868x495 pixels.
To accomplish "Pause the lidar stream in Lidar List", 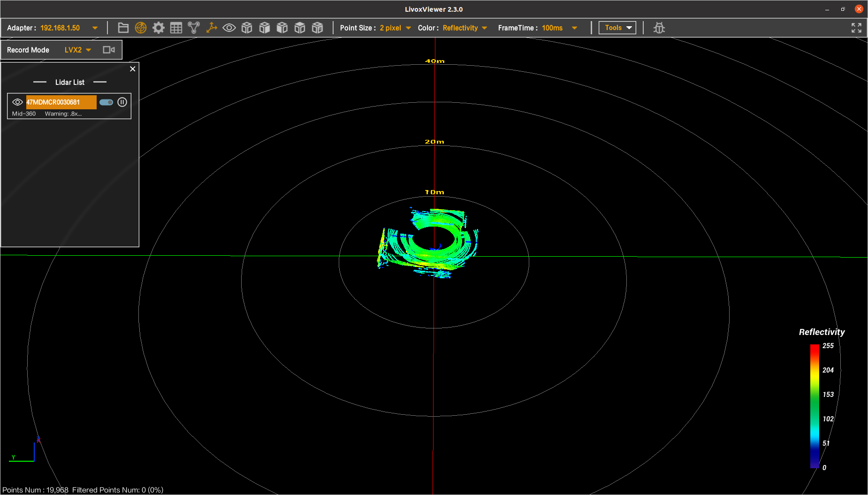I will pos(122,102).
